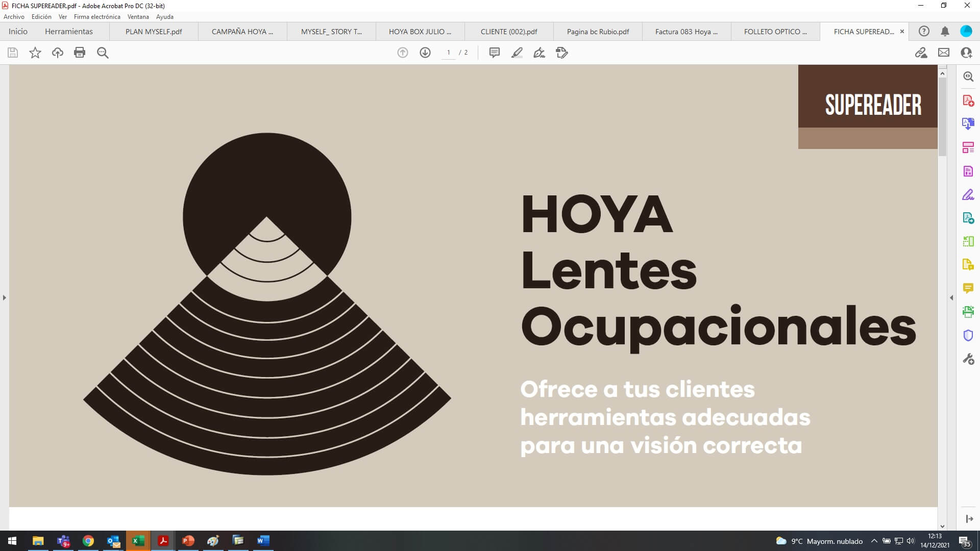This screenshot has height=551, width=980.
Task: Open the Ayuda menu
Action: click(165, 17)
